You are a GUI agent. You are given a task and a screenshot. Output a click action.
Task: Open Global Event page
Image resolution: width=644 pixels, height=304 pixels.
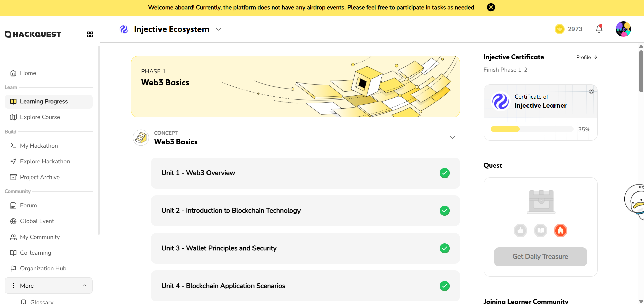tap(49, 221)
